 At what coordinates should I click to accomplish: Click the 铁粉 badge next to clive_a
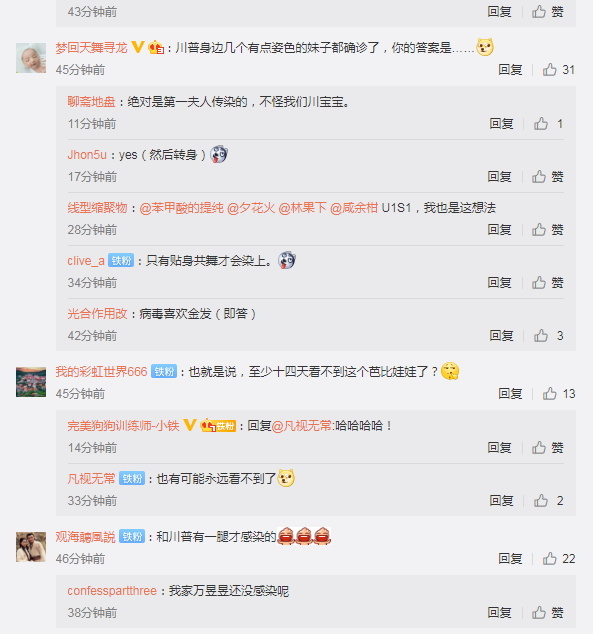tap(121, 261)
